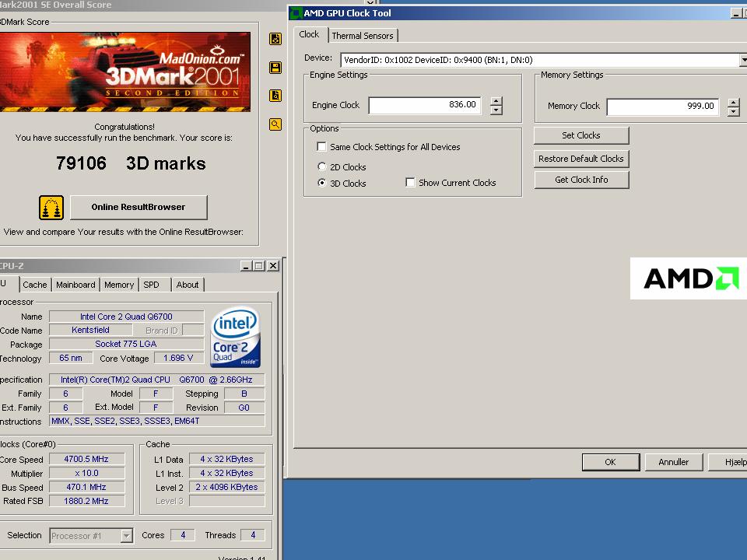This screenshot has width=747, height=560.
Task: Minimize the CPU-Z window
Action: point(246,266)
